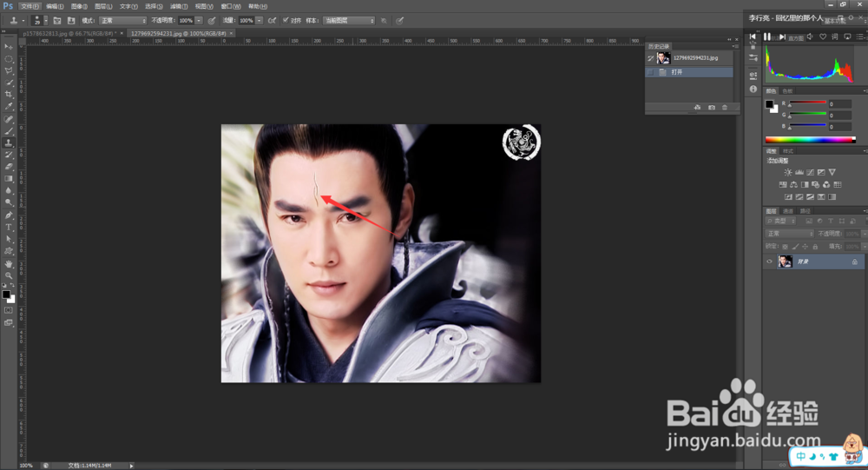Select the Polygonal Lasso tool
This screenshot has height=470, width=868.
[9, 71]
